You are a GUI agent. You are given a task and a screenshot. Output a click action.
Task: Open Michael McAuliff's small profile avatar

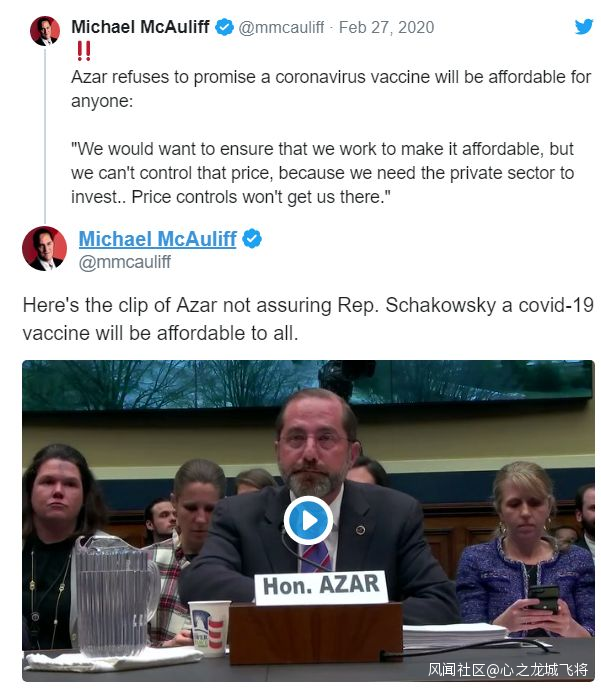point(45,30)
